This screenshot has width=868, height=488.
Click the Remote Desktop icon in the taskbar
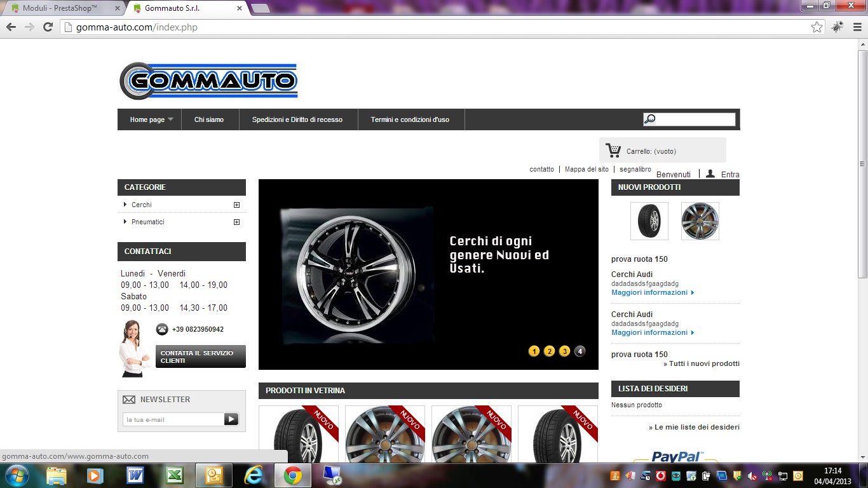[332, 475]
